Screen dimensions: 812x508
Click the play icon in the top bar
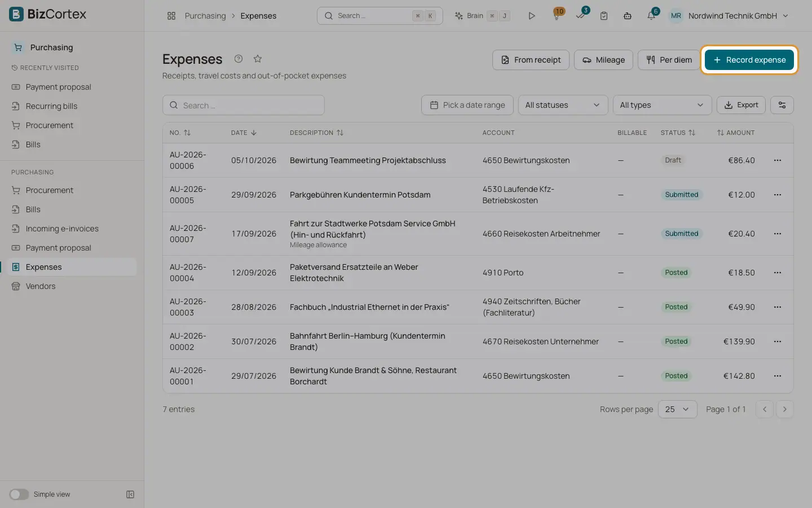[532, 16]
